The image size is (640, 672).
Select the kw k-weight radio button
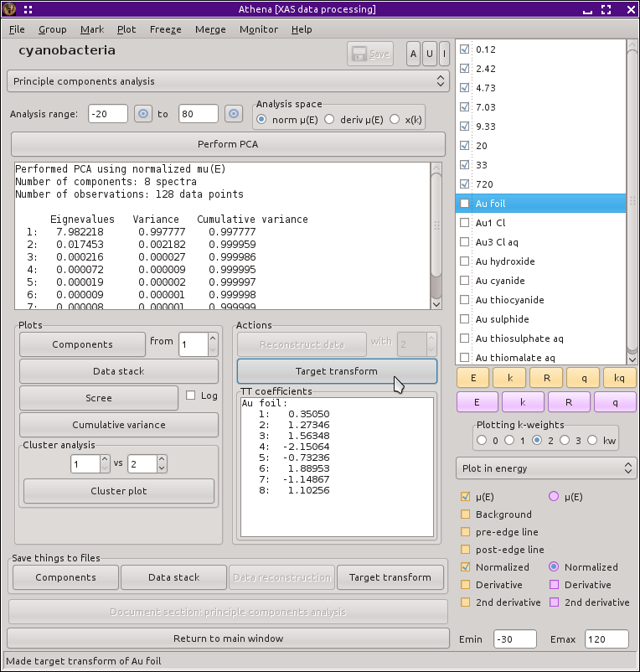coord(592,440)
